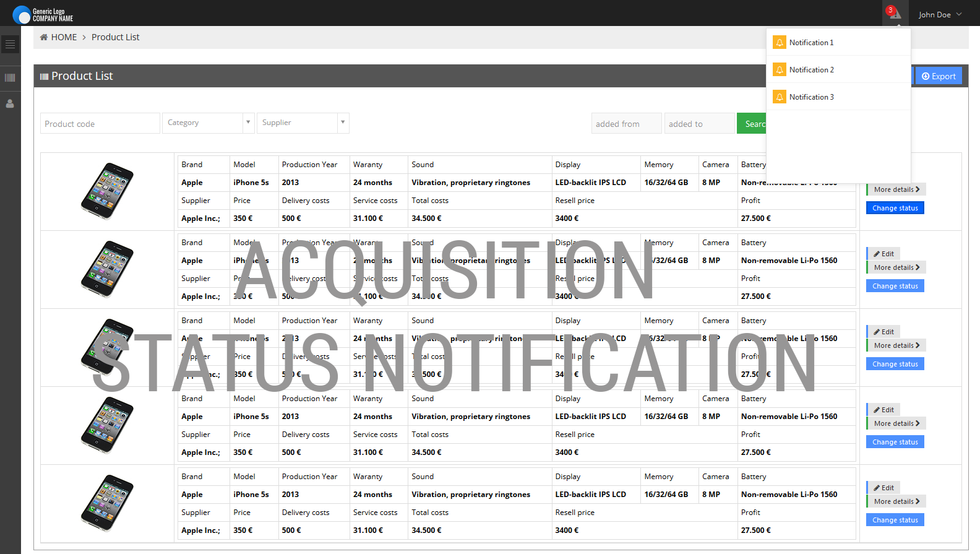Image resolution: width=980 pixels, height=554 pixels.
Task: Select Notification 2 from the list
Action: [x=811, y=70]
